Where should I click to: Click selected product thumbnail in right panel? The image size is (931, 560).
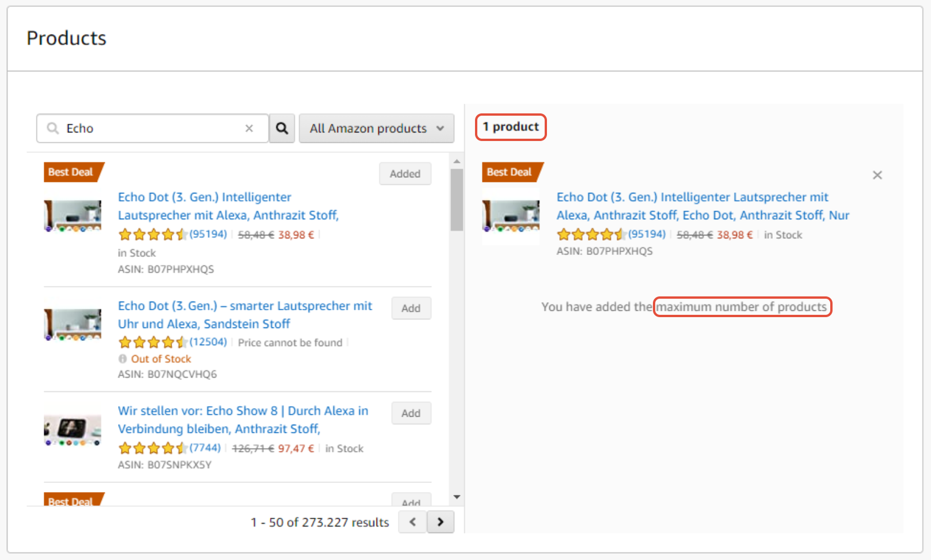pyautogui.click(x=511, y=216)
